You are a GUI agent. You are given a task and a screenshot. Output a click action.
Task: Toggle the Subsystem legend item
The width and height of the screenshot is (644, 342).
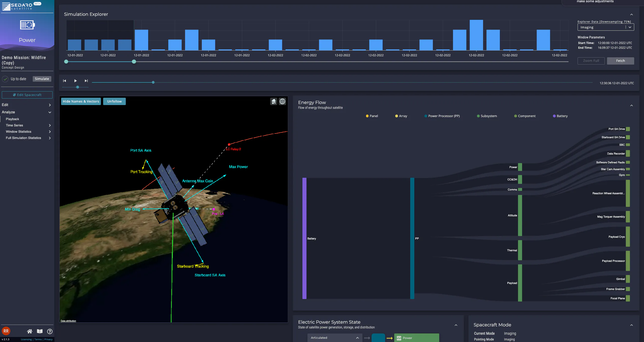tap(487, 116)
